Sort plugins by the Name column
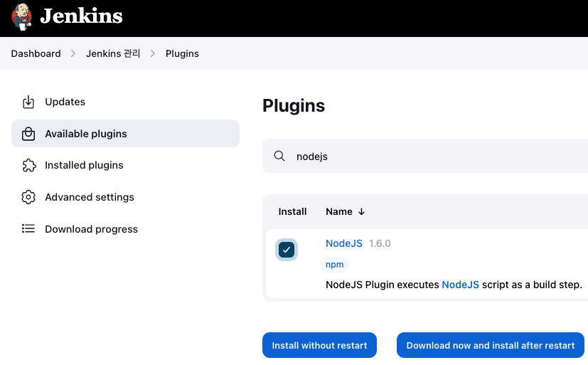Image resolution: width=588 pixels, height=365 pixels. pos(345,211)
